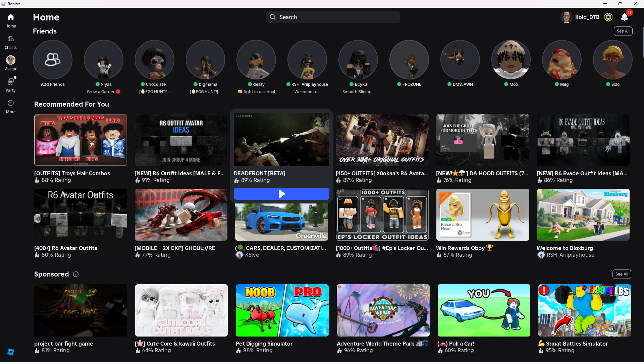Click the K5ive creator avatar icon
This screenshot has height=362, width=644.
239,255
